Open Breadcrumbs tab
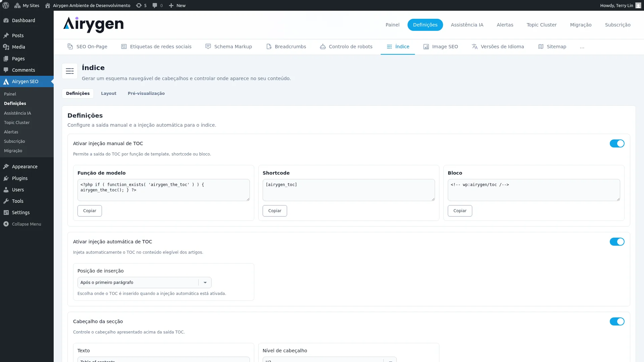This screenshot has height=362, width=644. [x=286, y=47]
